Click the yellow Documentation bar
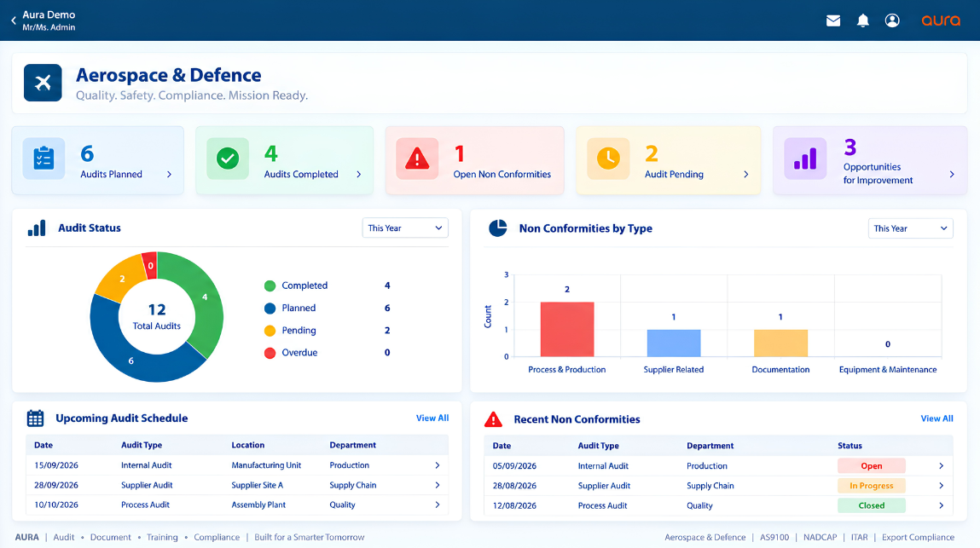This screenshot has height=548, width=980. click(x=780, y=343)
